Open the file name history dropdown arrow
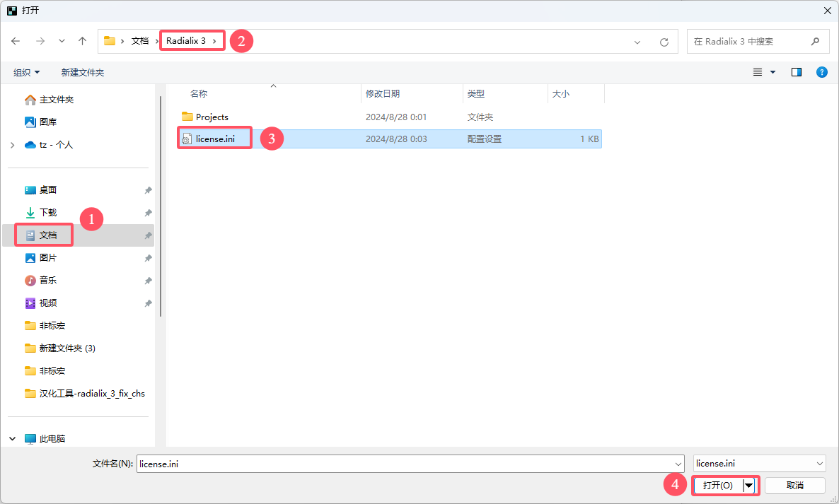 tap(678, 464)
